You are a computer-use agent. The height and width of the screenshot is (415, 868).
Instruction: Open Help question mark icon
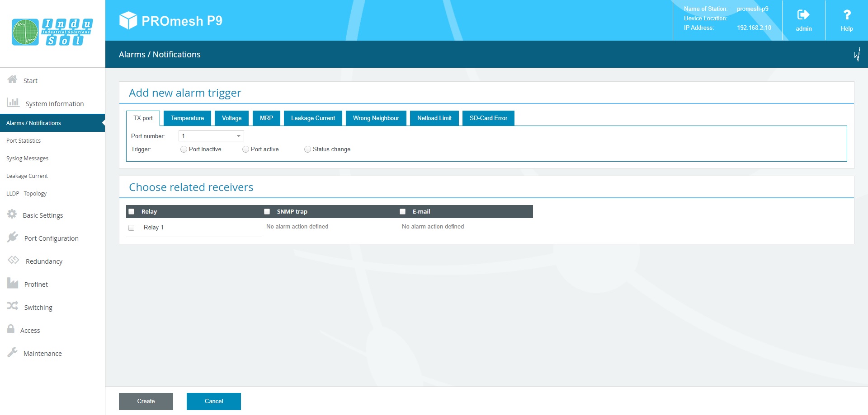click(x=846, y=15)
